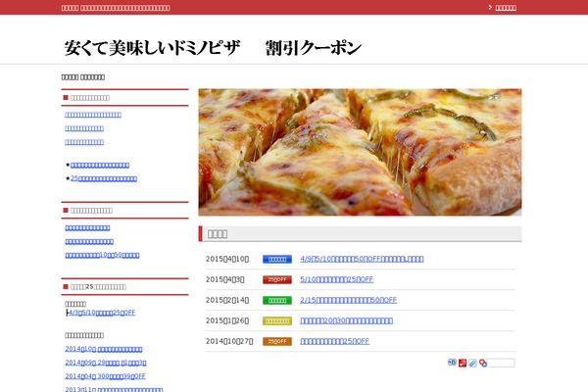Click the blue category badge on the 2015/4/10 row
This screenshot has height=392, width=588.
coord(277,259)
